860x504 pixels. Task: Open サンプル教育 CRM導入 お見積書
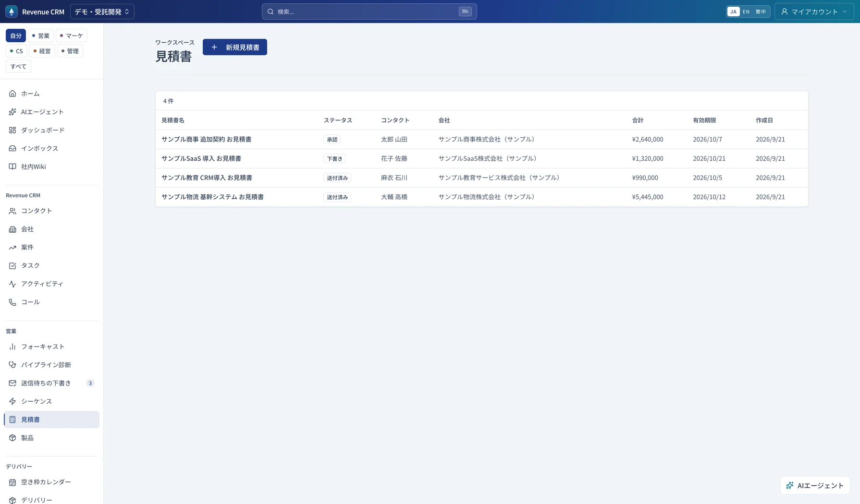(x=207, y=178)
